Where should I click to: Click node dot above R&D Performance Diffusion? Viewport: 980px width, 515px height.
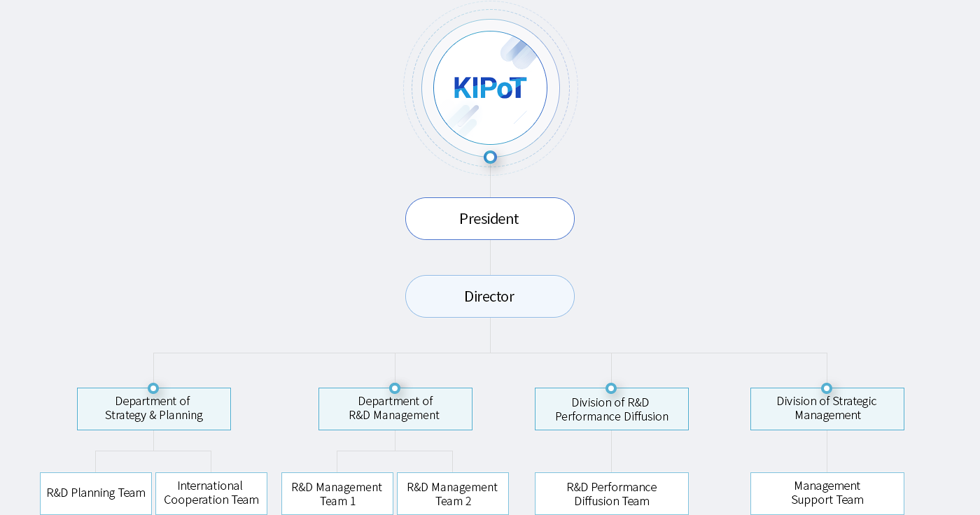(611, 388)
